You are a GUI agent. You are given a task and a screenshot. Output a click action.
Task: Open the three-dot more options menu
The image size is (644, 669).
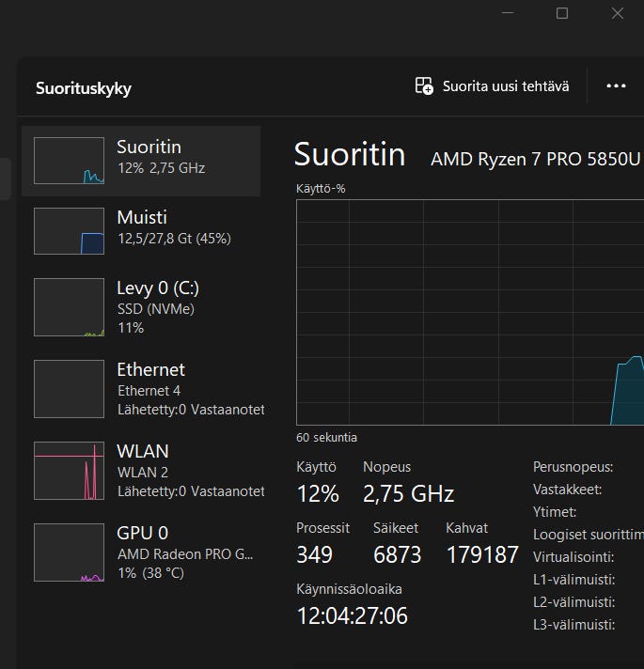616,86
